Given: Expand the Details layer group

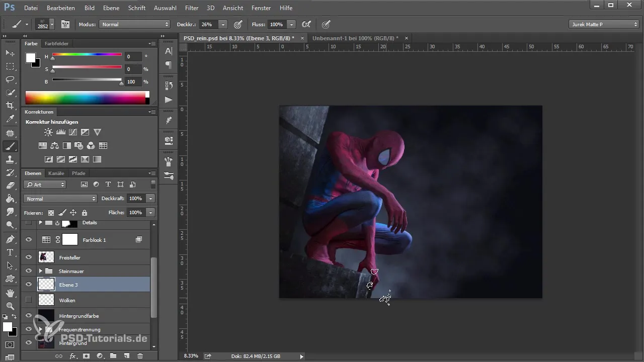Looking at the screenshot, I should pos(41,222).
